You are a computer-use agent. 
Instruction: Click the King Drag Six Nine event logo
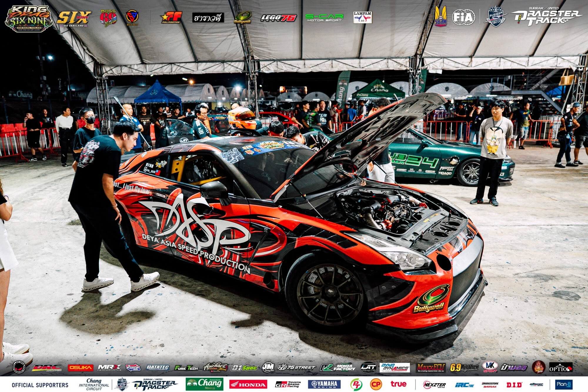click(x=29, y=18)
